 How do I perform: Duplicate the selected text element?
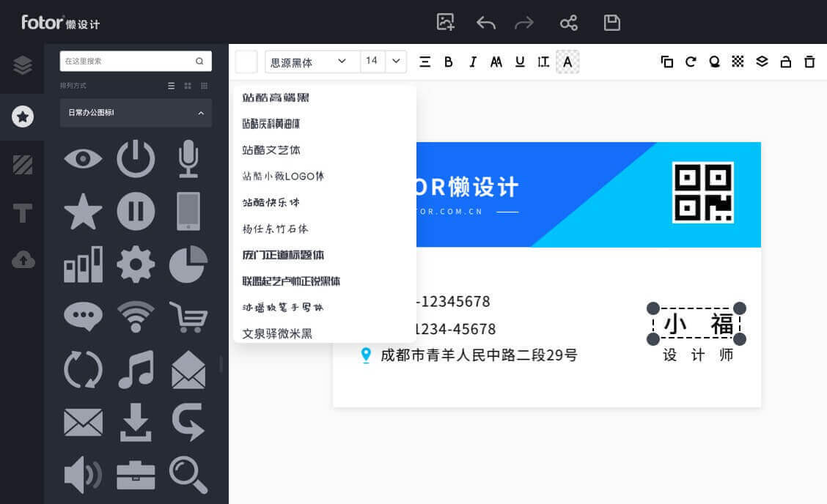point(667,62)
